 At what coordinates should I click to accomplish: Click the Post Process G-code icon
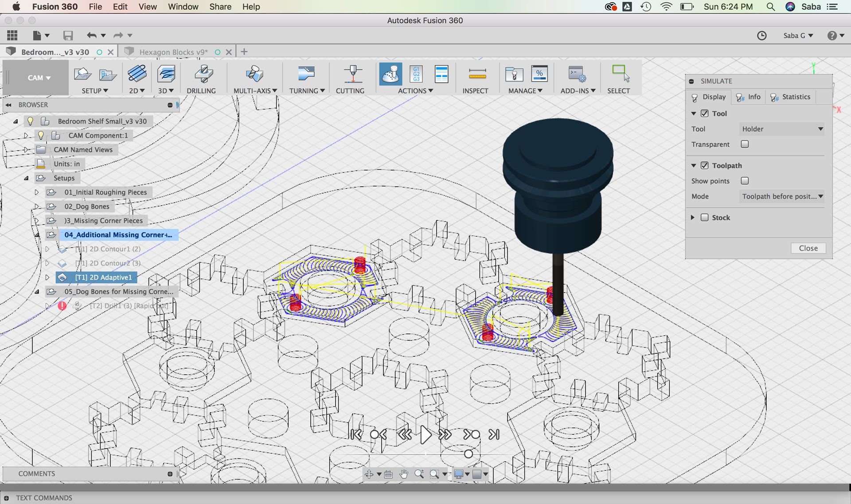[x=416, y=74]
